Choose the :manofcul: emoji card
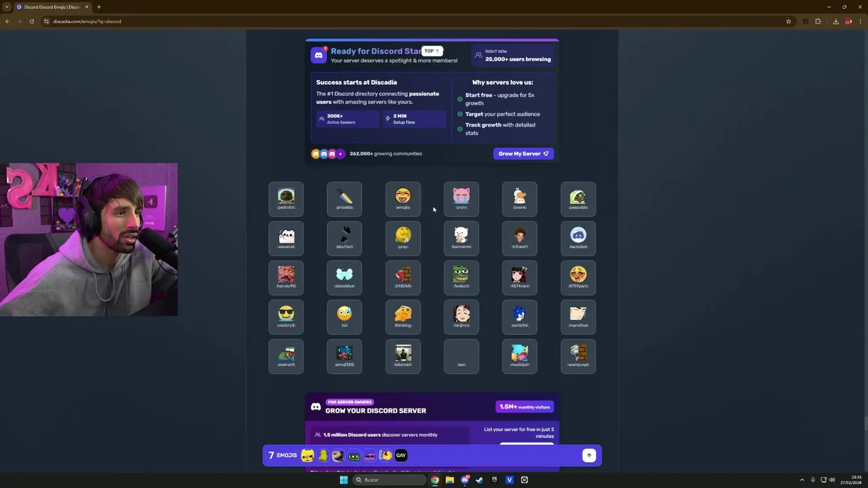Viewport: 868px width, 488px height. (578, 317)
